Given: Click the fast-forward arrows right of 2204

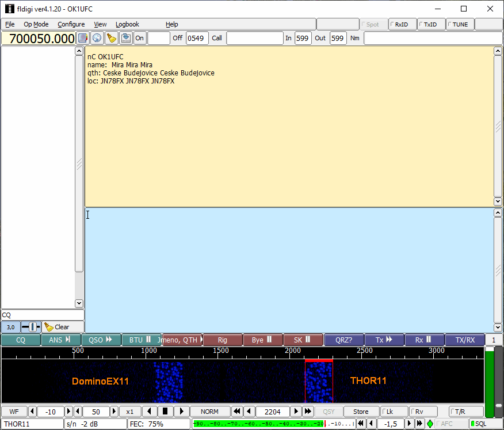Looking at the screenshot, I should click(x=308, y=412).
